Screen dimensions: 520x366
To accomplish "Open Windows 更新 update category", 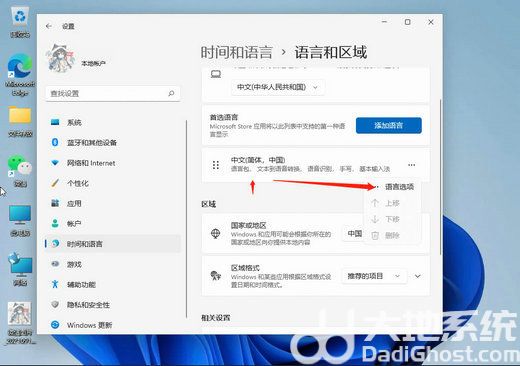I will coord(113,325).
